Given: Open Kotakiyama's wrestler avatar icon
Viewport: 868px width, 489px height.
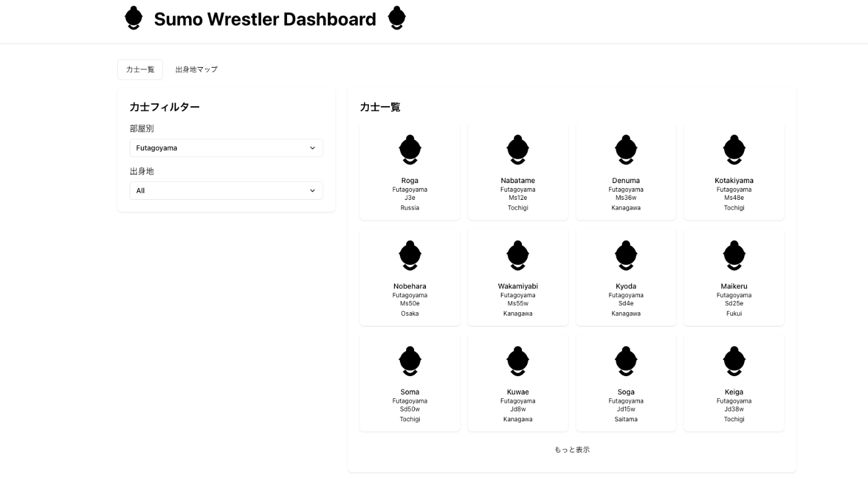Looking at the screenshot, I should (734, 150).
